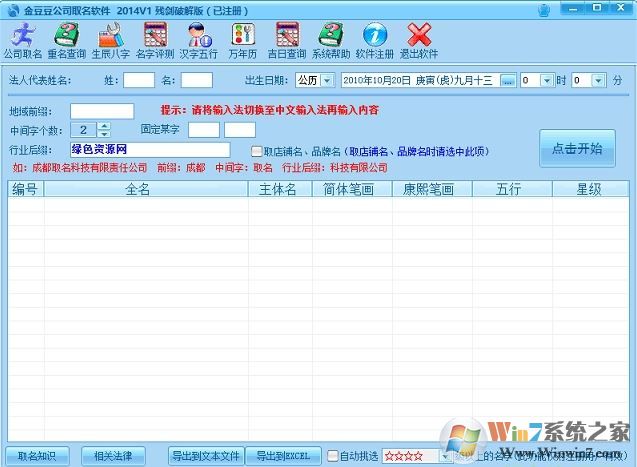Toggle 取店铺名、品牌名 checkbox
The width and height of the screenshot is (637, 467).
(256, 151)
